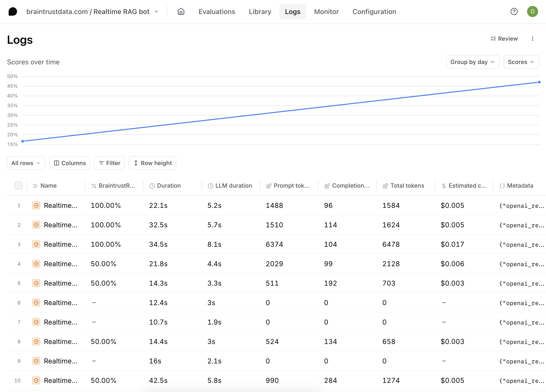
Task: Click the Review button
Action: coord(504,38)
